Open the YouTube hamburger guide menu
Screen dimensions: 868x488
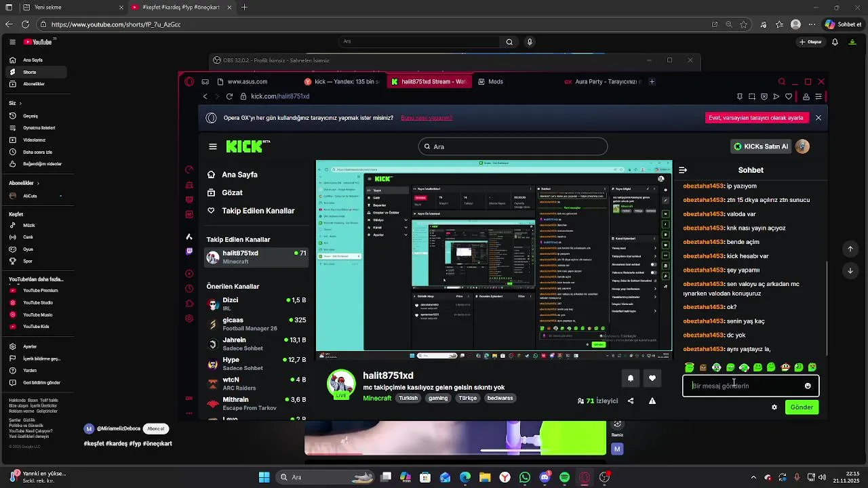(x=12, y=42)
